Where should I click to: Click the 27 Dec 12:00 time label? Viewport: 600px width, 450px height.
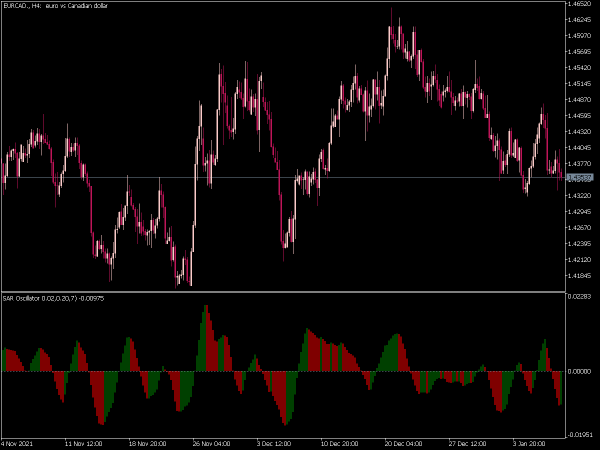click(x=468, y=444)
